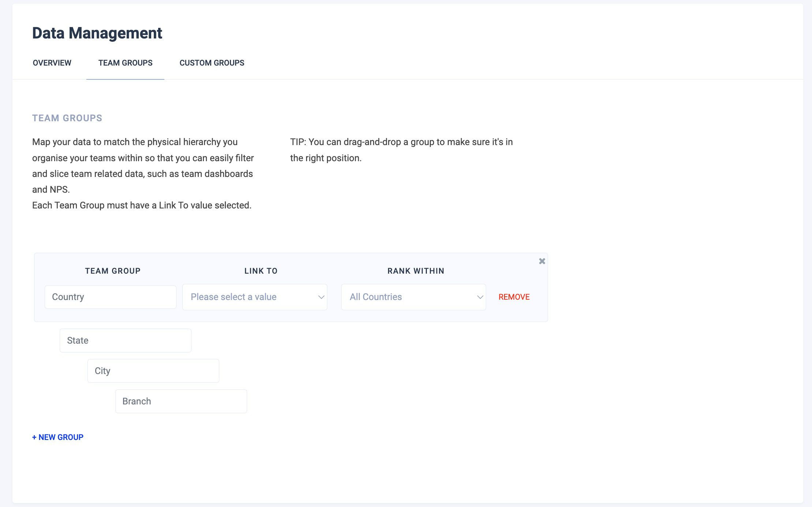Open the Custom Groups tab

[x=212, y=63]
